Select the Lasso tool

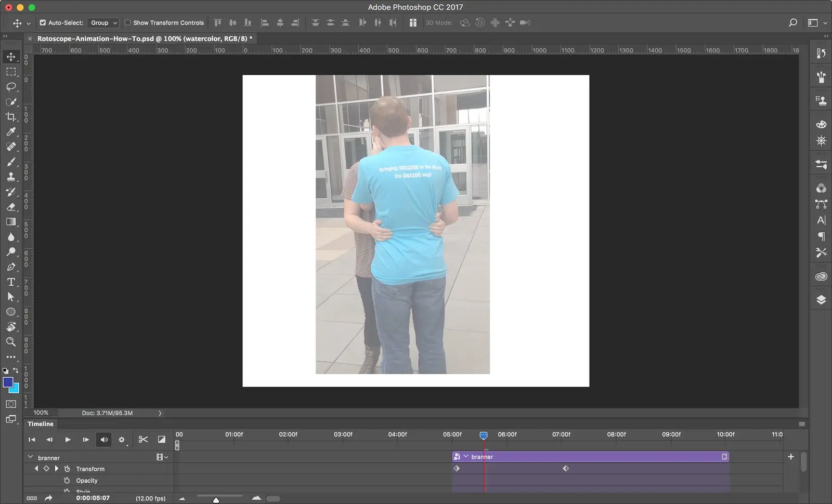pos(11,87)
